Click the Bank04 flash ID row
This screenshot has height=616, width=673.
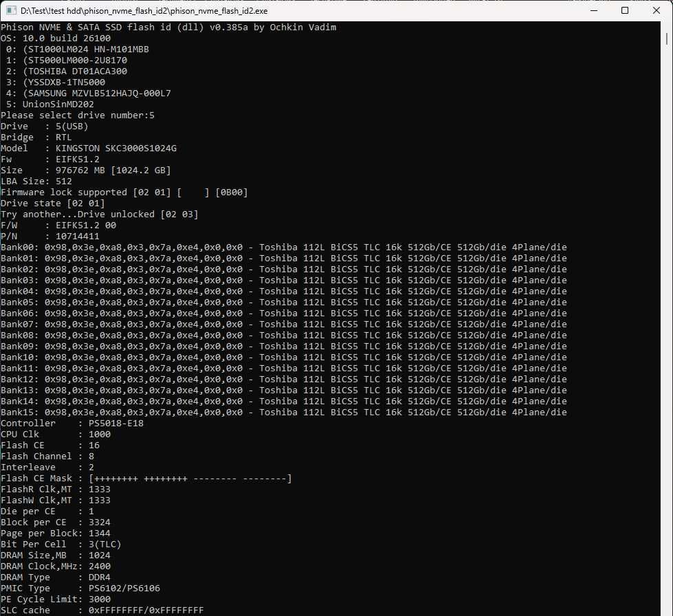click(284, 291)
